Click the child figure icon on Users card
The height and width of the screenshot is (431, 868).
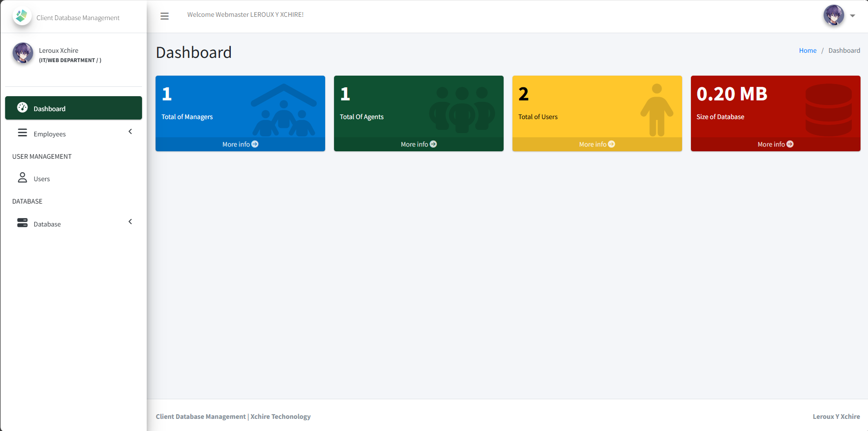[657, 110]
